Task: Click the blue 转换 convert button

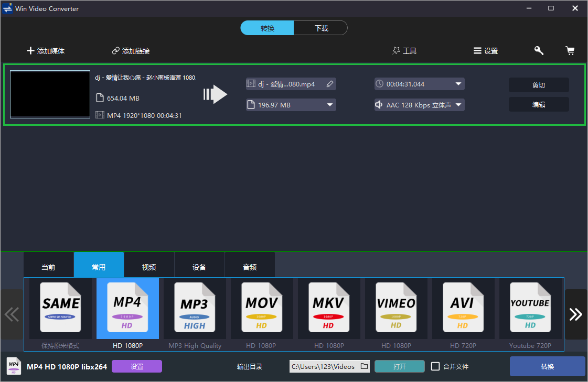Action: [547, 366]
